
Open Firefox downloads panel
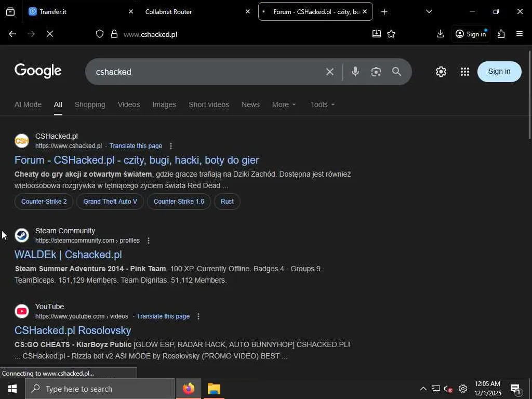click(440, 34)
